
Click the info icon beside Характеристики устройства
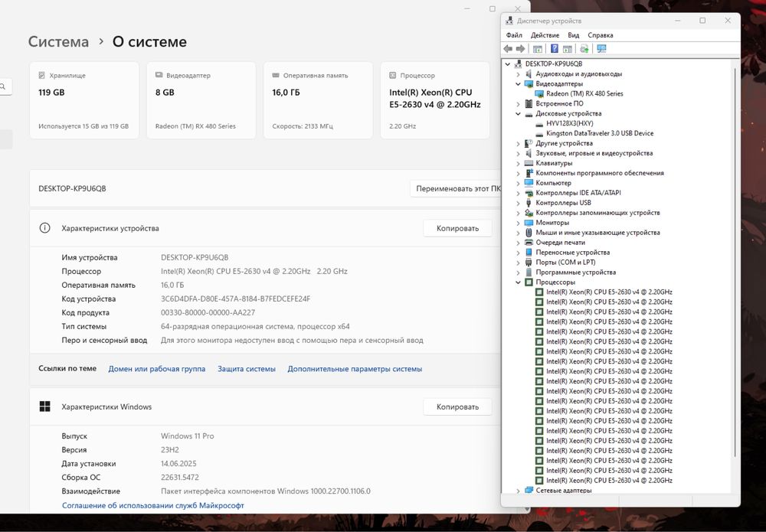(44, 228)
